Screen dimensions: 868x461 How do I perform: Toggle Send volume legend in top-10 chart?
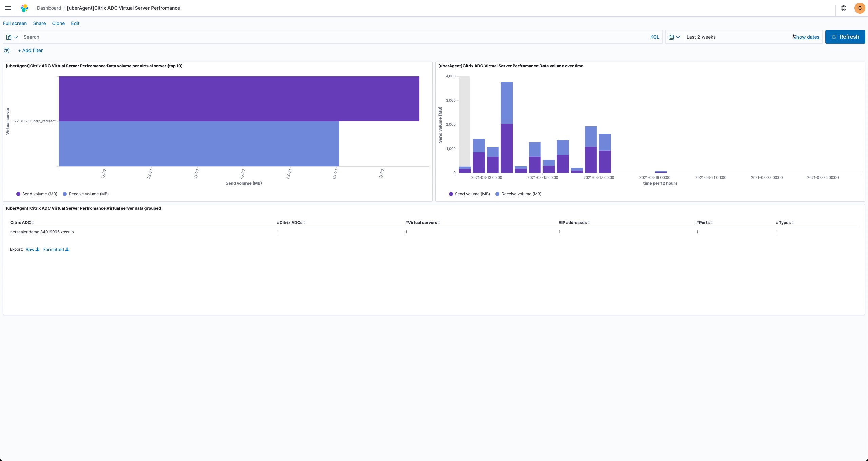tap(39, 194)
